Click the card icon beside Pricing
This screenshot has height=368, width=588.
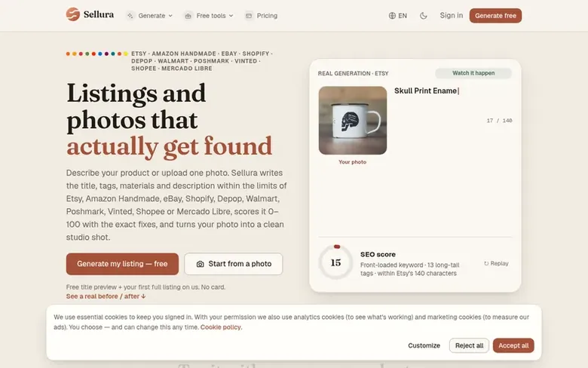coord(249,16)
